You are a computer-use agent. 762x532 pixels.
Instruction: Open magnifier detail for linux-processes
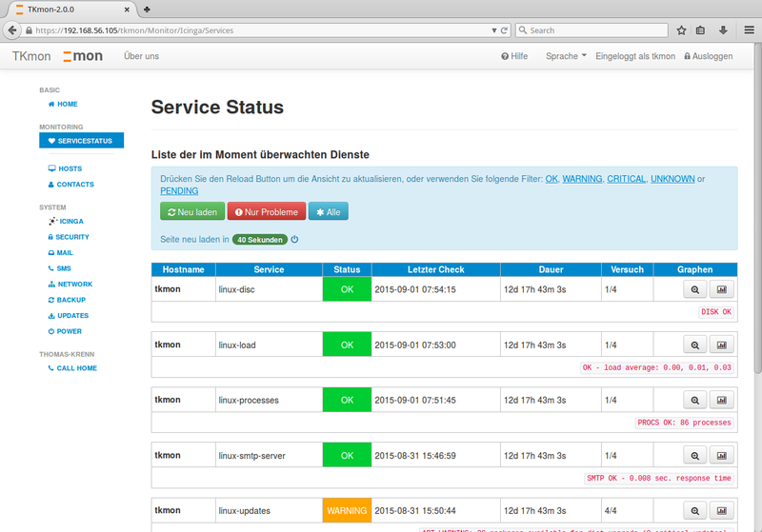pyautogui.click(x=695, y=400)
